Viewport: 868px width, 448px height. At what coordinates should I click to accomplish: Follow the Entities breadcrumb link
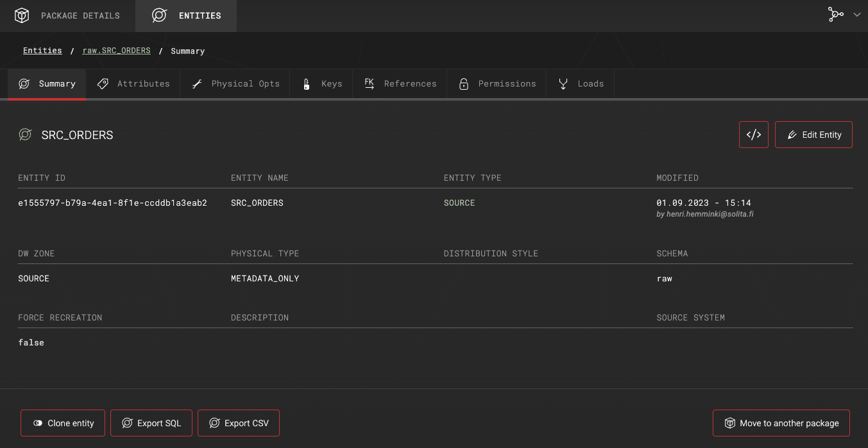click(x=42, y=50)
